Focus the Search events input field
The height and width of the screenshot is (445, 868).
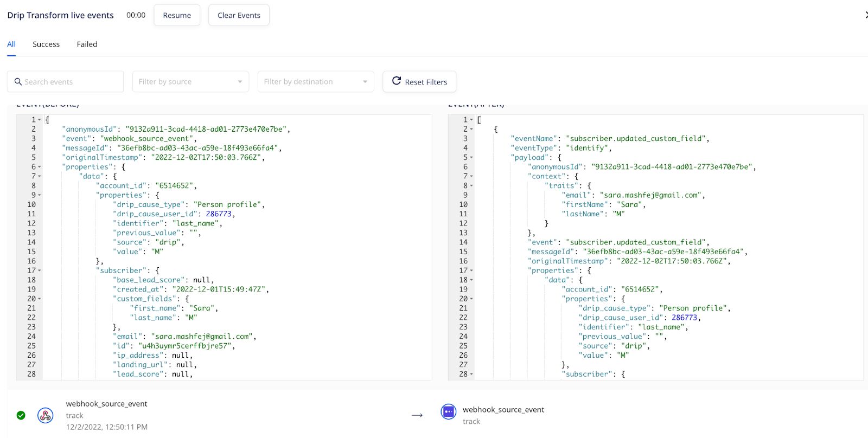point(65,82)
